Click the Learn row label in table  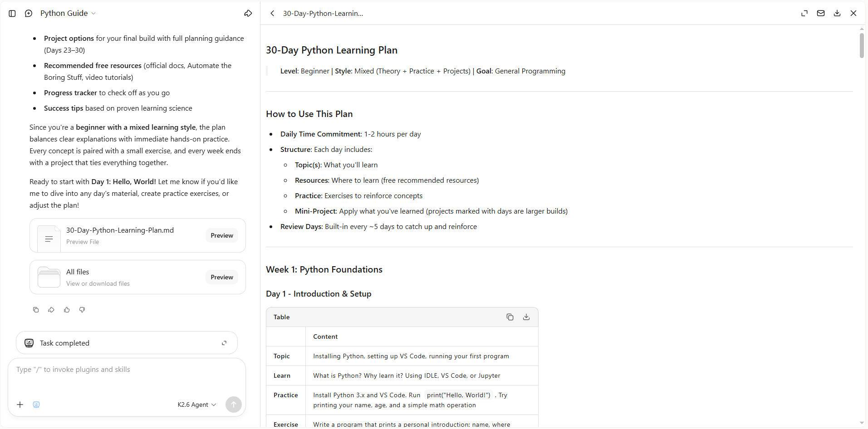(282, 375)
